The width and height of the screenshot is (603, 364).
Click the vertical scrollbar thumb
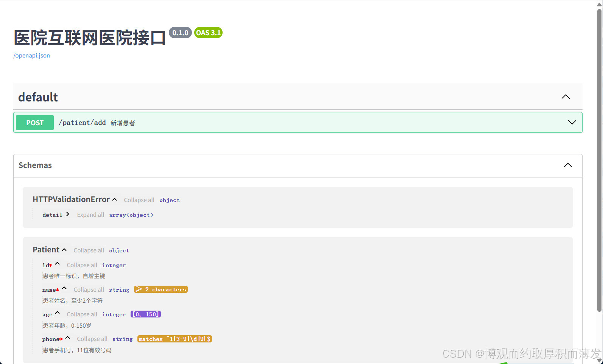pos(599,160)
